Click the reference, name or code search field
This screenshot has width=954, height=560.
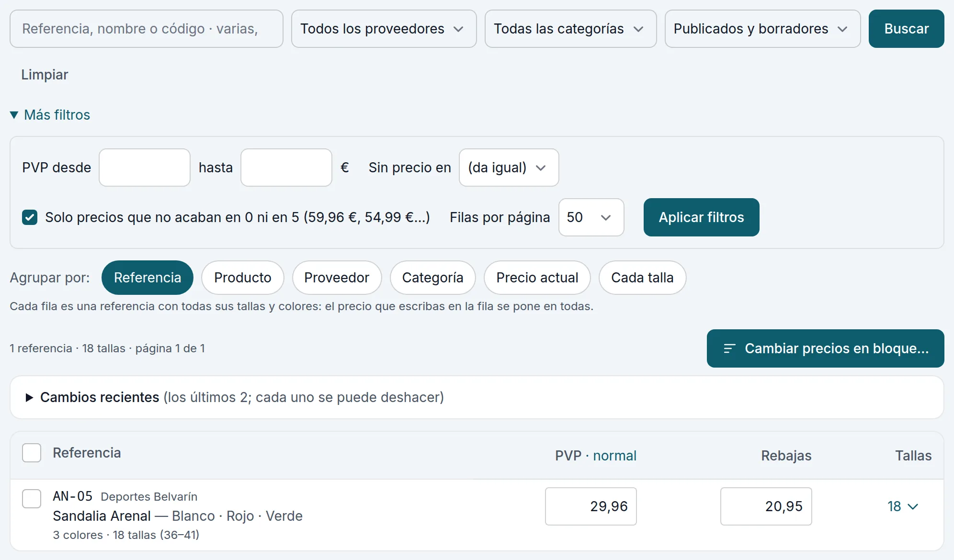point(146,29)
